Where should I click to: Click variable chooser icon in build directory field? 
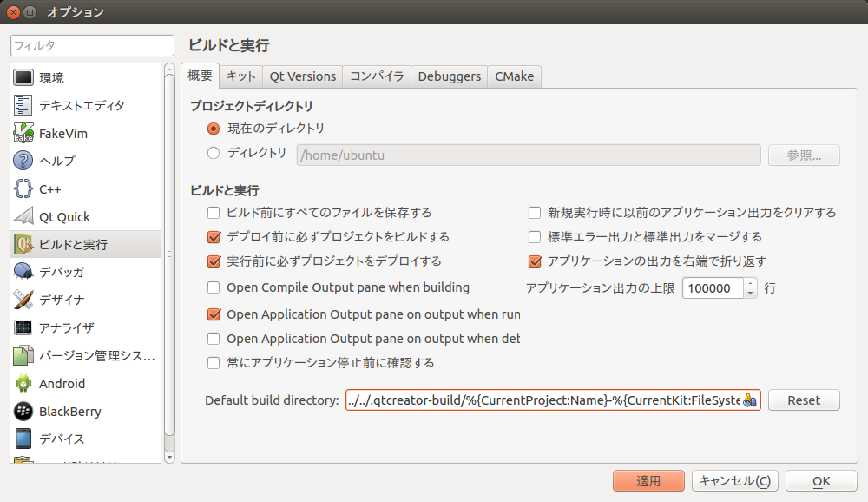[750, 400]
